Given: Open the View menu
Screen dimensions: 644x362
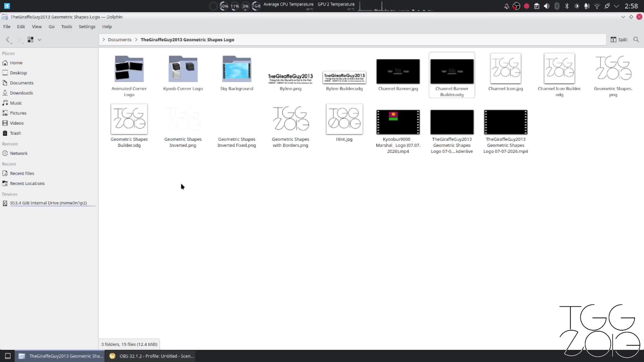Looking at the screenshot, I should (x=37, y=26).
